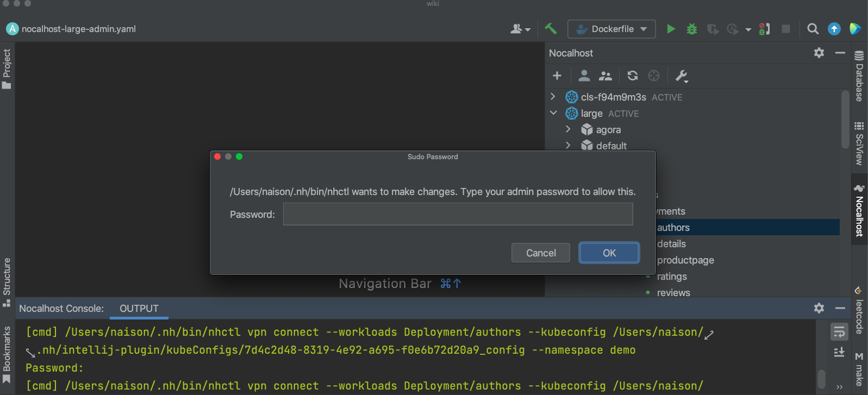868x395 pixels.
Task: Click the colorful Code With Me icon at toolbar end
Action: [855, 29]
